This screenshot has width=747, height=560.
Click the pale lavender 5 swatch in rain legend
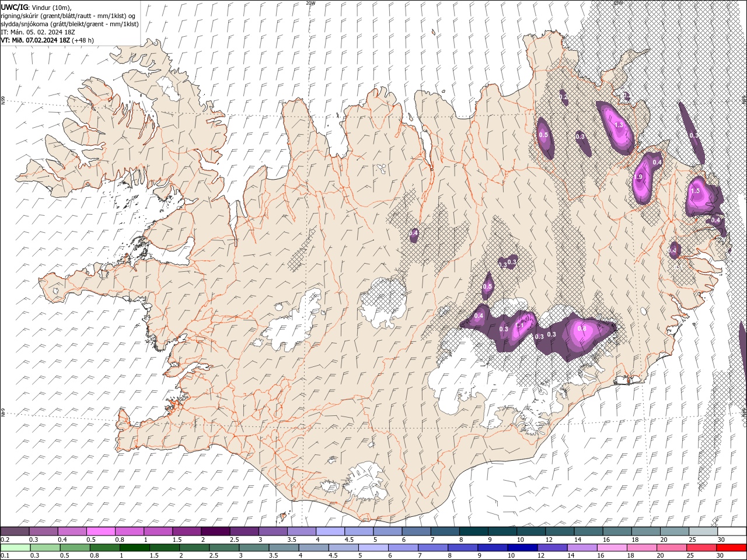(373, 548)
